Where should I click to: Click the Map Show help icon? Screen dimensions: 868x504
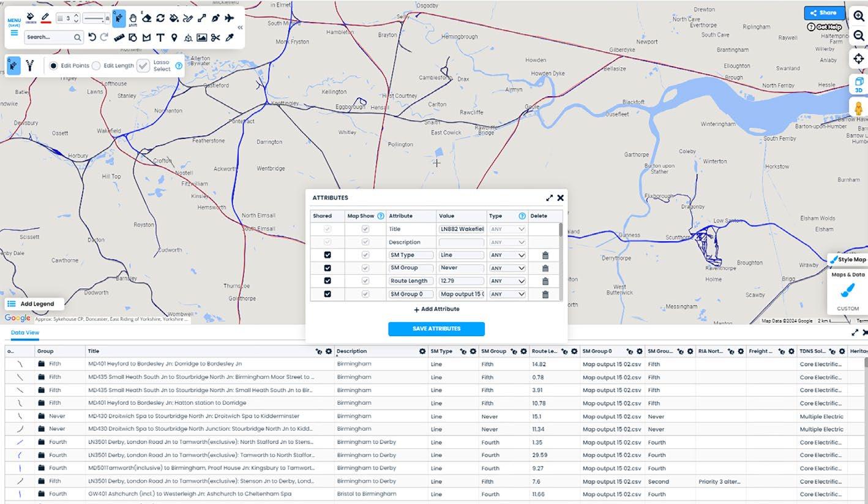(x=381, y=216)
